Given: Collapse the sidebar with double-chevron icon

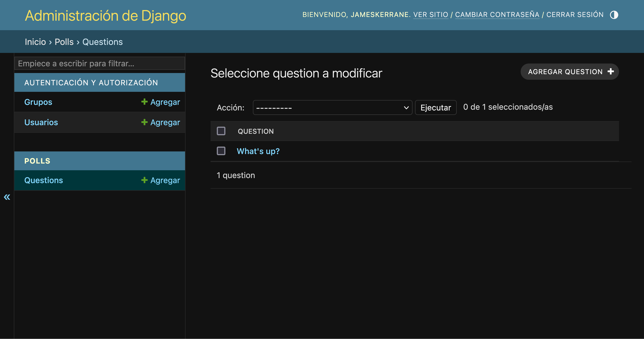Looking at the screenshot, I should tap(7, 197).
